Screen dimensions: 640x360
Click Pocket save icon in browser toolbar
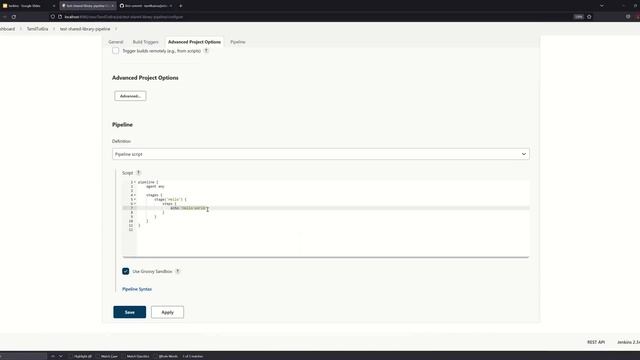point(628,17)
